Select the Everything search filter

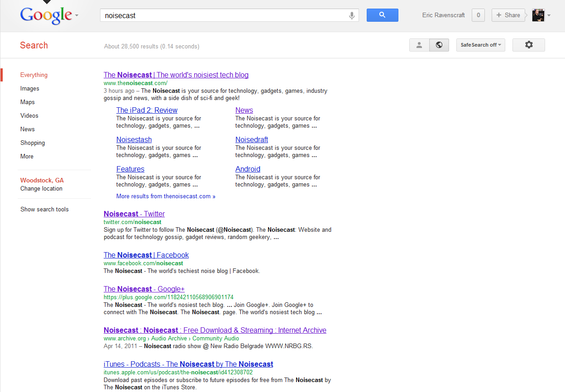point(34,75)
